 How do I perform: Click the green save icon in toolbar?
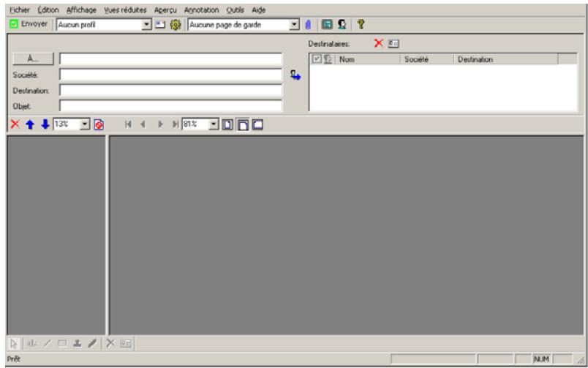(x=327, y=25)
